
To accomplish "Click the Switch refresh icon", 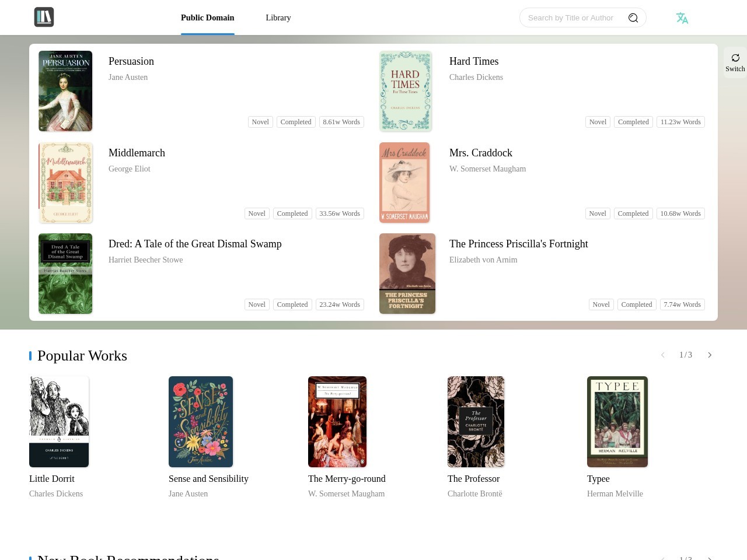I will tap(735, 58).
